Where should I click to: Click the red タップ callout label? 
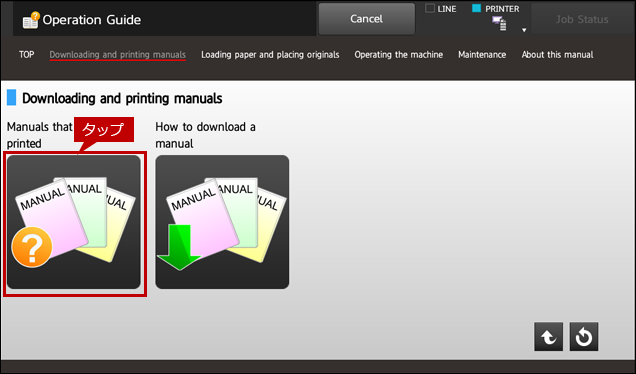[104, 129]
